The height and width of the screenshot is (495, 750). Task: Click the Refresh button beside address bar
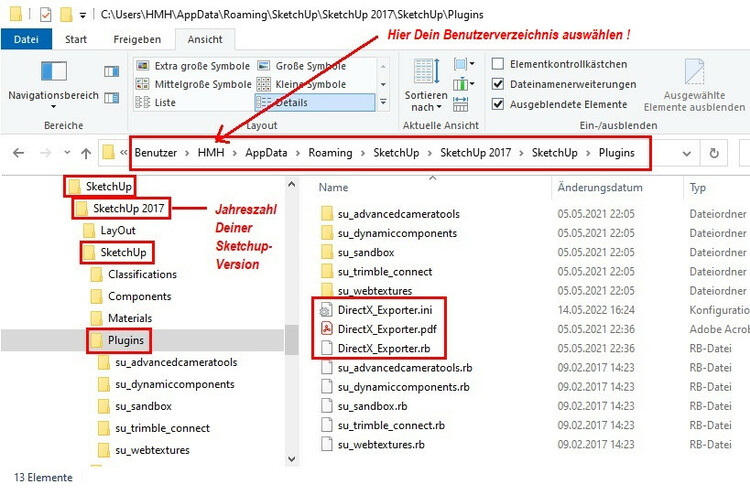click(714, 153)
